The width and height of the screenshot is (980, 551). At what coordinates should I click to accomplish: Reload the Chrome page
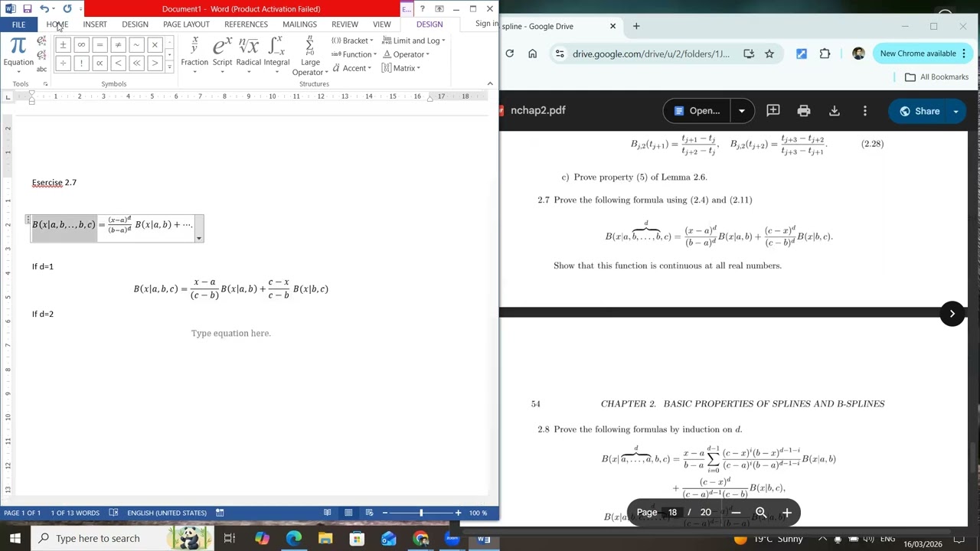[510, 54]
